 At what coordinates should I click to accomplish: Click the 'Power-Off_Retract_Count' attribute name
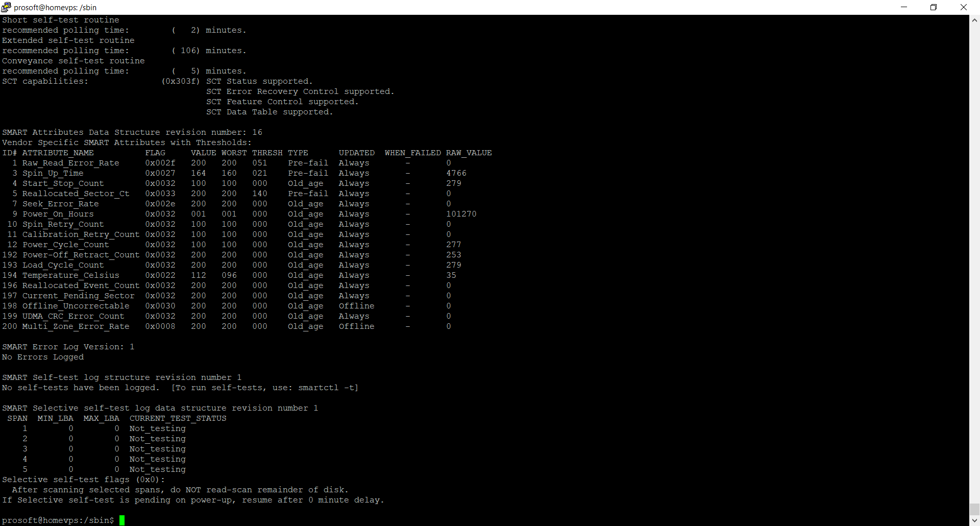(x=81, y=255)
